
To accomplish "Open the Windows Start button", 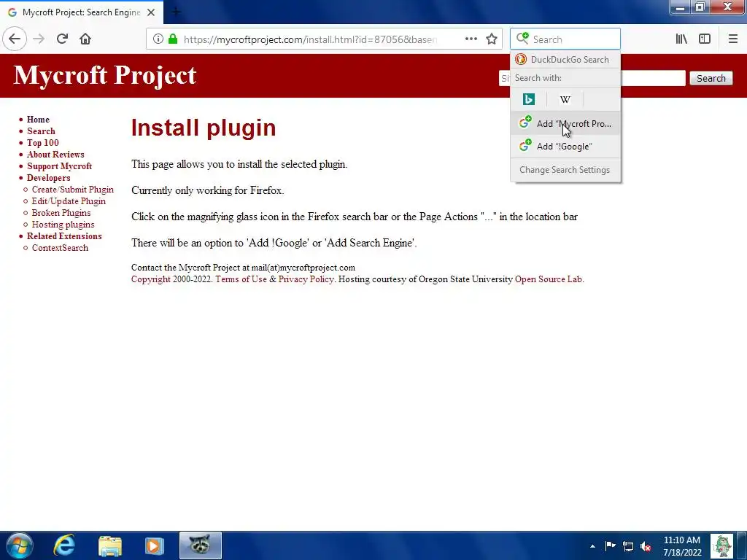I will (x=19, y=545).
